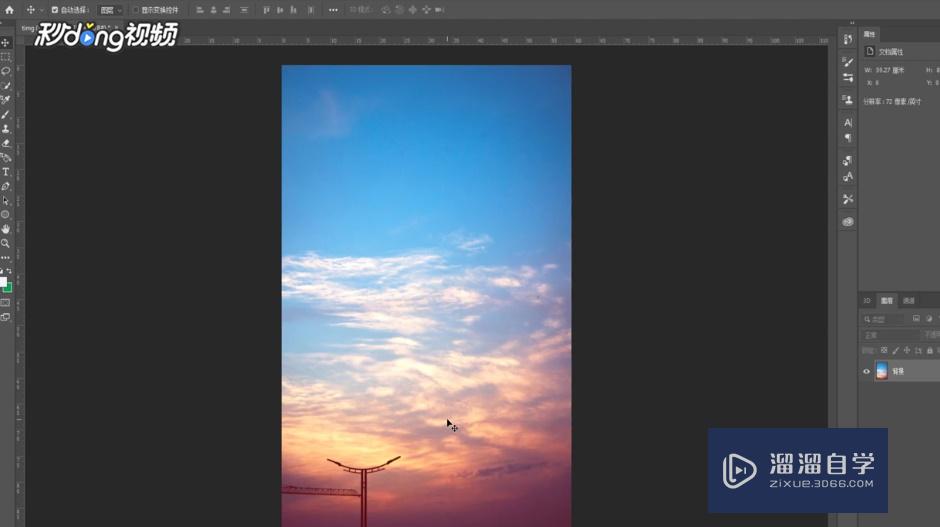Image resolution: width=940 pixels, height=527 pixels.
Task: Toggle lock all padlock in Layers panel
Action: [x=930, y=350]
